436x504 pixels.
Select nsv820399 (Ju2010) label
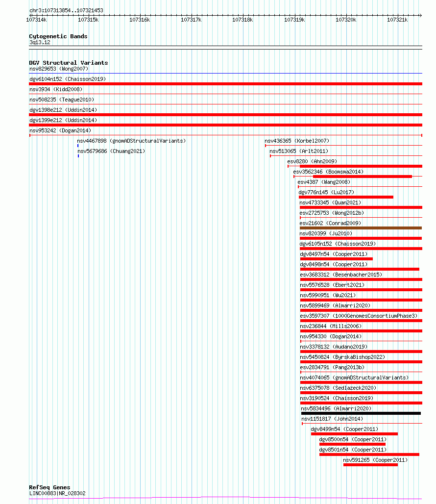tap(326, 233)
